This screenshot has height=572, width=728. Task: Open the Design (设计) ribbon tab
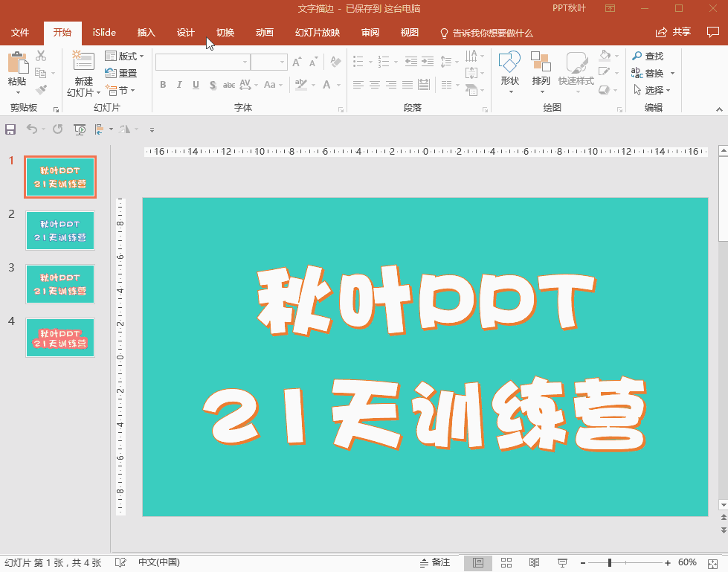[185, 33]
